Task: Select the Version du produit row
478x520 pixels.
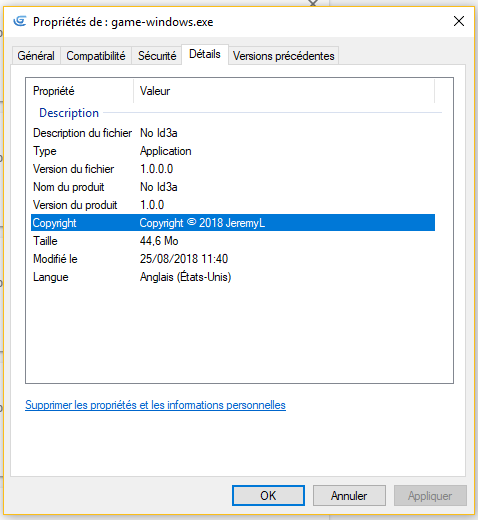Action: tap(233, 205)
